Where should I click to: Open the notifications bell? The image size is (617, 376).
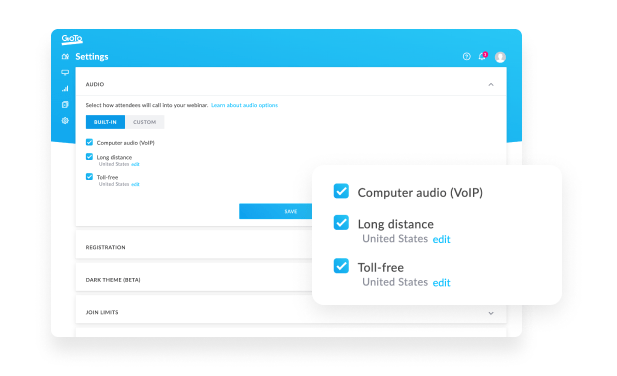pyautogui.click(x=482, y=56)
